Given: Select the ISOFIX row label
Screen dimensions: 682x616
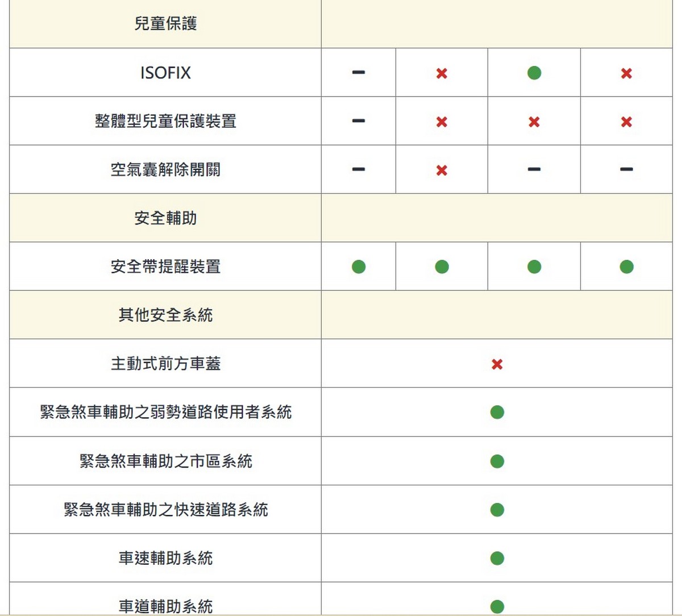Looking at the screenshot, I should click(165, 73).
